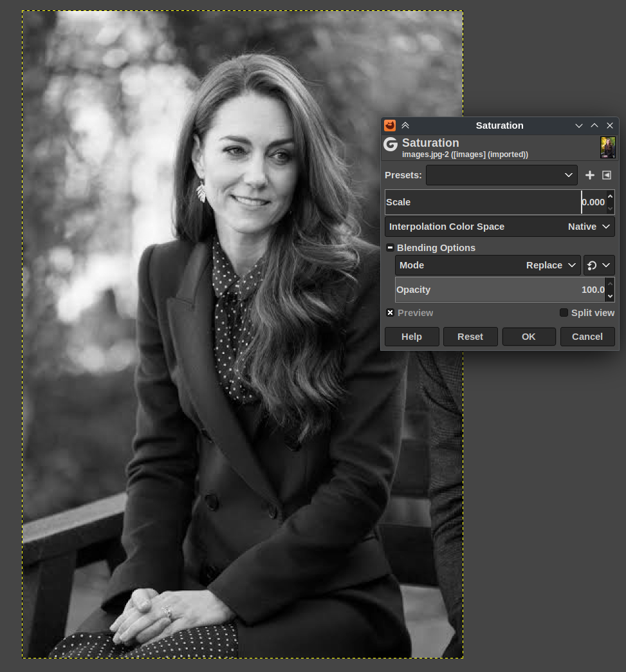Image resolution: width=626 pixels, height=672 pixels.
Task: Click the Blending Options label
Action: coord(436,248)
